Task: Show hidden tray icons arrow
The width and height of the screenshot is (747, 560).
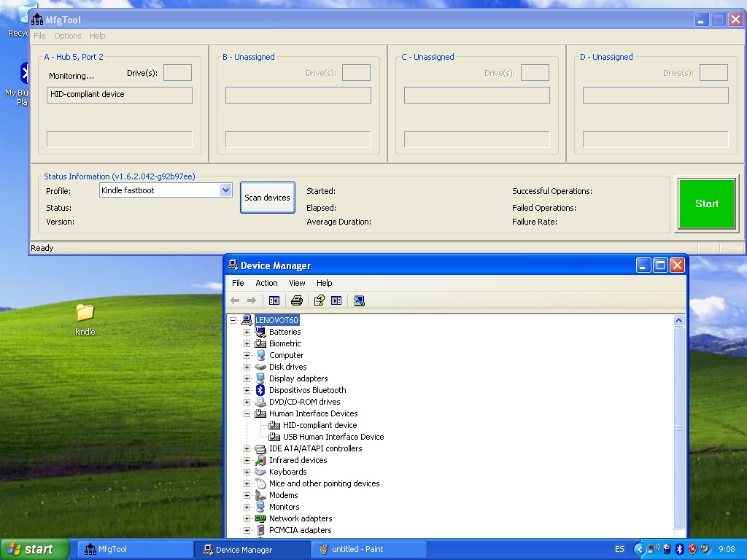Action: pos(639,549)
